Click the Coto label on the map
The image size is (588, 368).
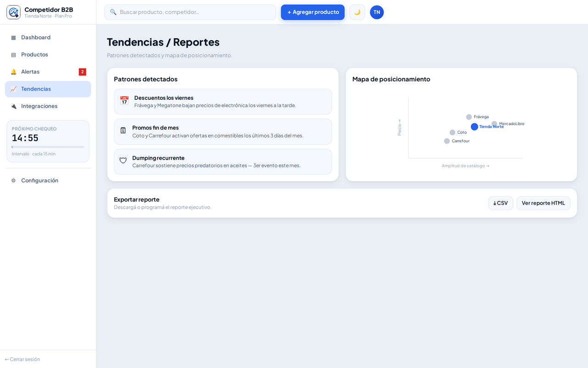[x=462, y=132]
